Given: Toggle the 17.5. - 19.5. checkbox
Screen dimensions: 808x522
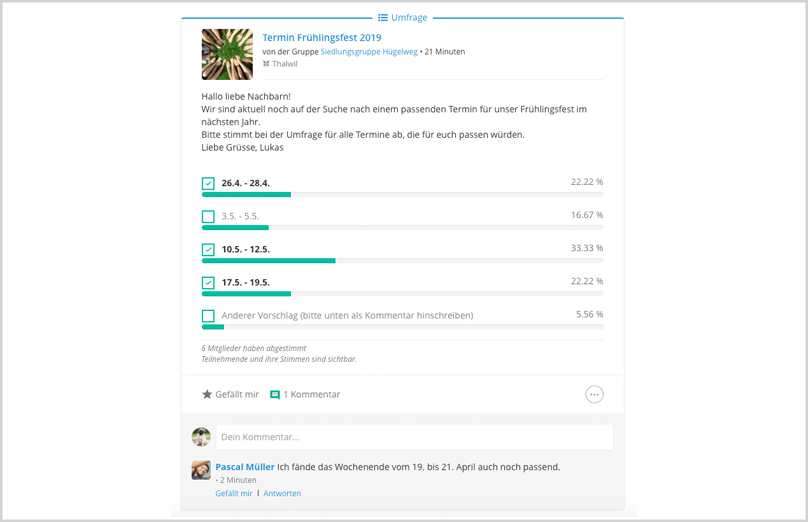Looking at the screenshot, I should (x=208, y=282).
